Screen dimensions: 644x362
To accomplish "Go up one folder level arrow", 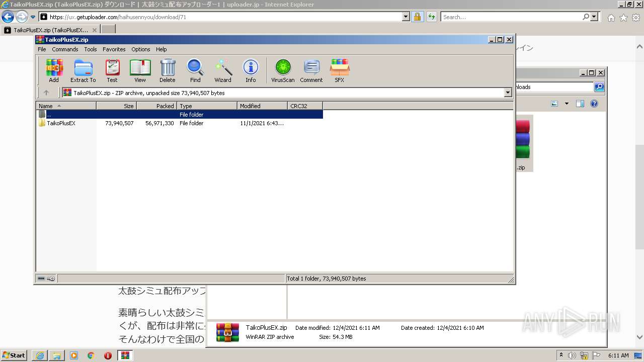I will click(46, 93).
